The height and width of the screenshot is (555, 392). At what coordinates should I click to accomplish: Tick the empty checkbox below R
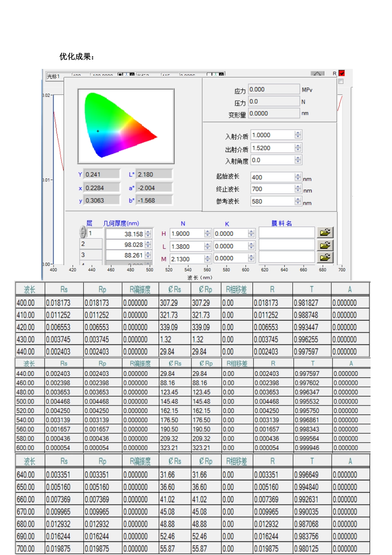click(341, 81)
